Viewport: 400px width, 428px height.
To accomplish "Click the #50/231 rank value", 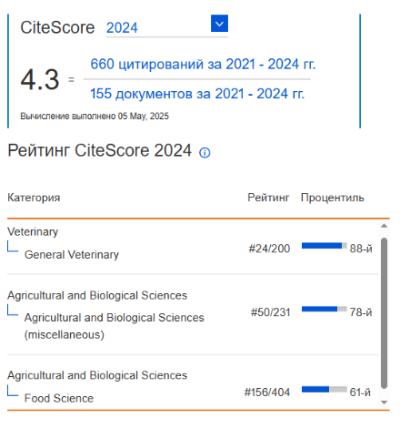I will click(x=270, y=312).
